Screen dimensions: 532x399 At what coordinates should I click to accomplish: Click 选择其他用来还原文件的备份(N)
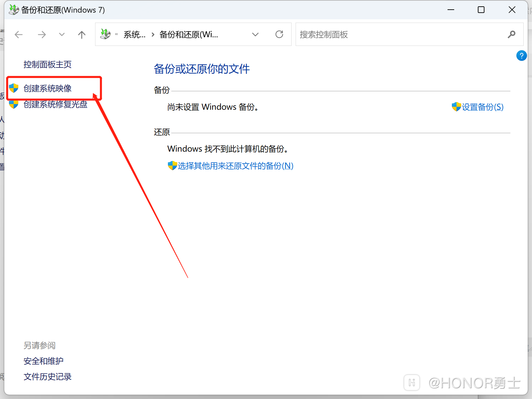coord(235,166)
